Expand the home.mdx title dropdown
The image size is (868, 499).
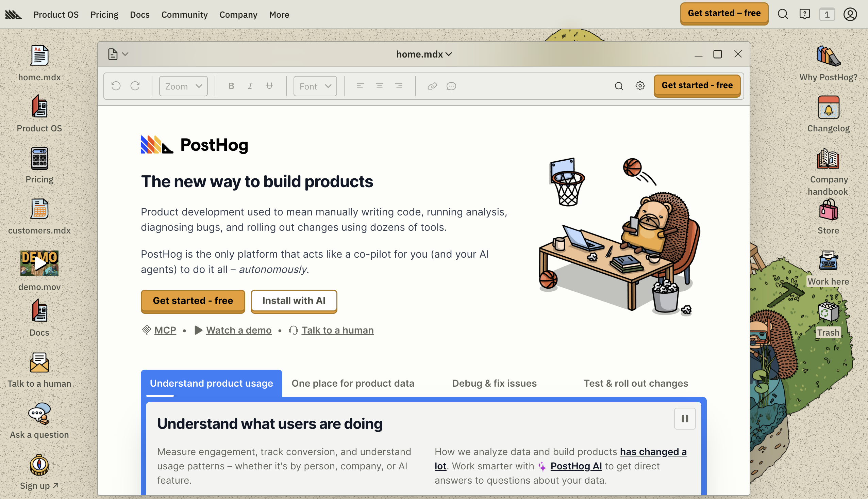(424, 54)
